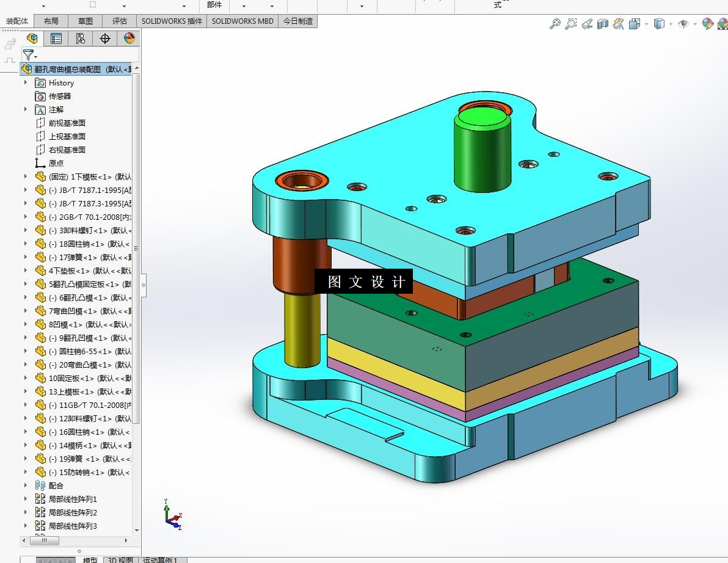Switch to the 今日制造 tab
Image resolution: width=728 pixels, height=563 pixels.
point(298,21)
